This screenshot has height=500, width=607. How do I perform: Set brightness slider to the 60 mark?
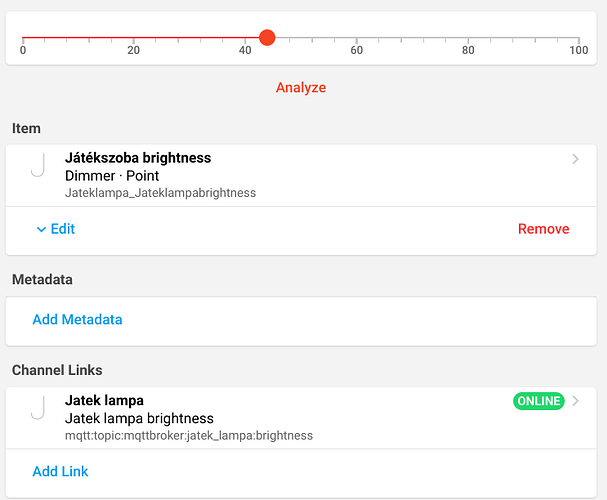pyautogui.click(x=356, y=38)
